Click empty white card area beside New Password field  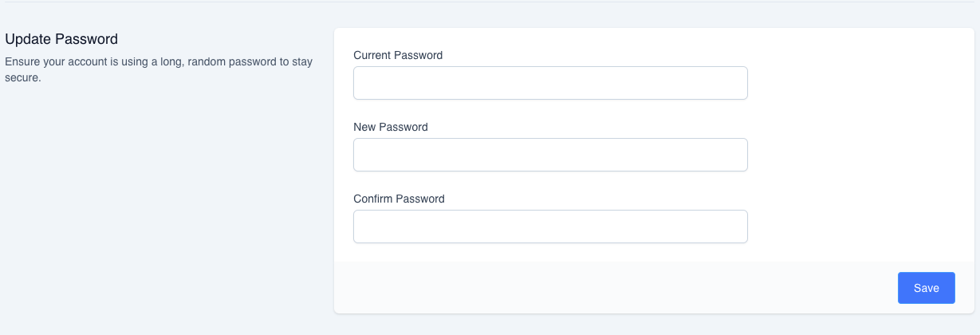(861, 155)
